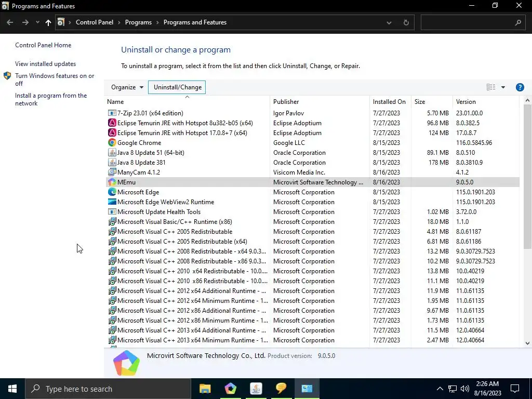
Task: Click the taskbar search box
Action: point(108,389)
